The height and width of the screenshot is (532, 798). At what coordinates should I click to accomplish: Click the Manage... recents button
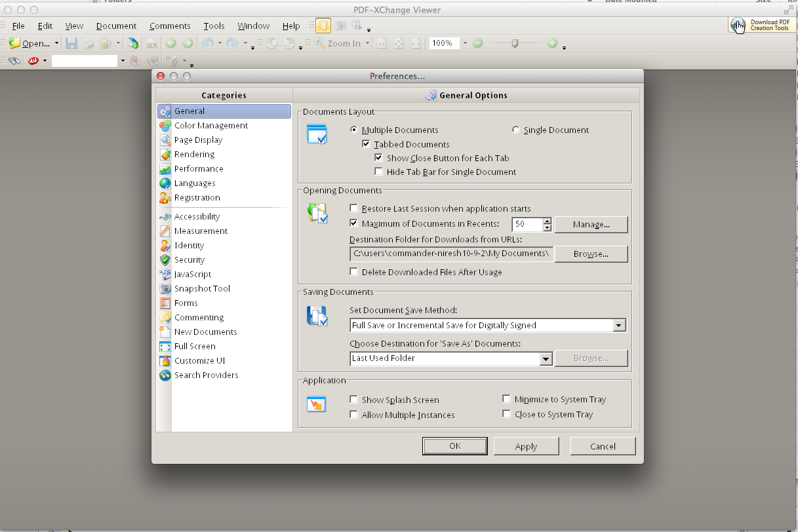pyautogui.click(x=591, y=225)
